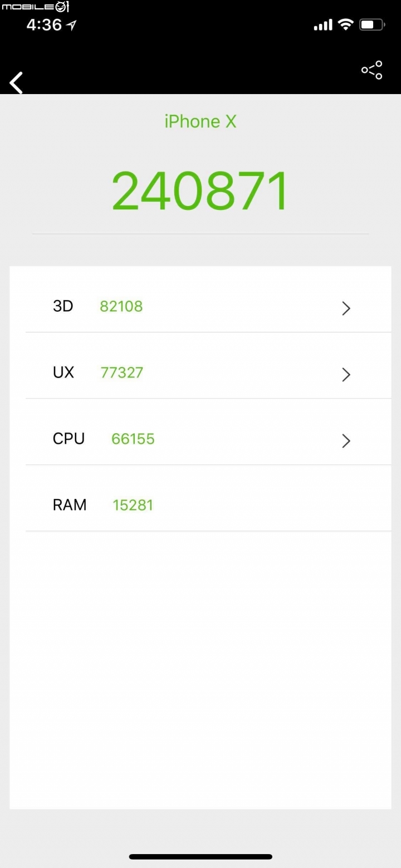Tap the cellular signal bars icon
Image resolution: width=401 pixels, height=868 pixels.
coord(323,25)
